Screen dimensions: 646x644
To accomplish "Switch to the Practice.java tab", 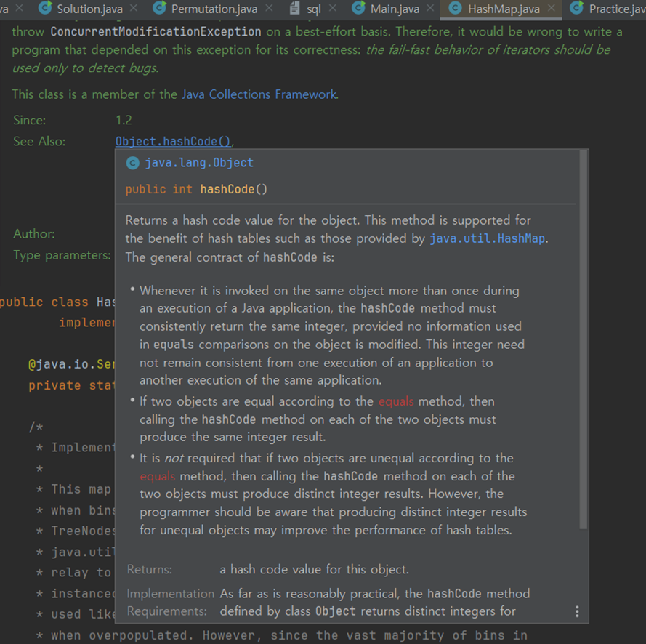I will click(x=617, y=9).
